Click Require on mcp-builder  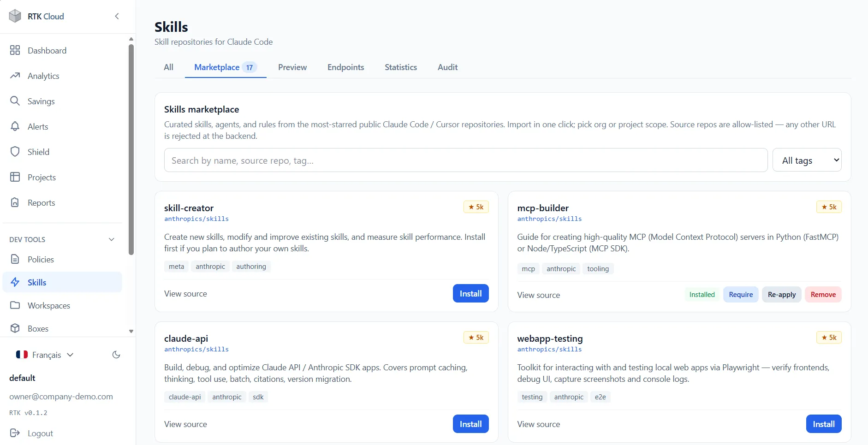741,294
